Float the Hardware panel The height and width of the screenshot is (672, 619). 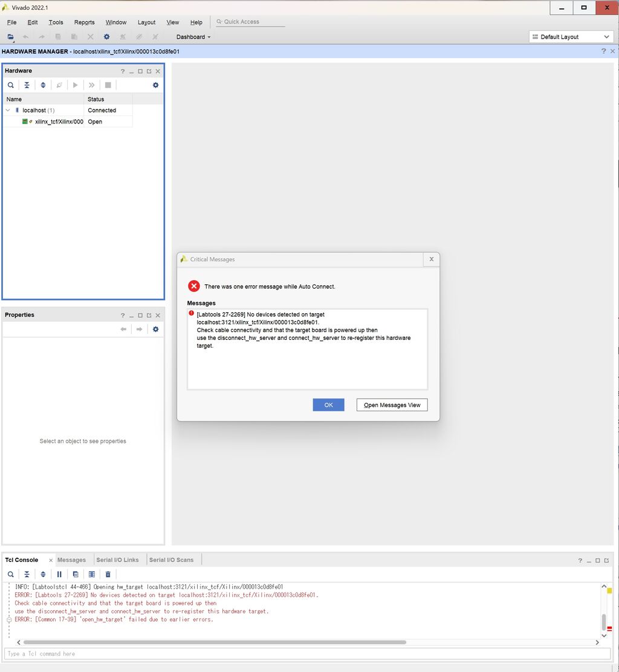point(149,71)
